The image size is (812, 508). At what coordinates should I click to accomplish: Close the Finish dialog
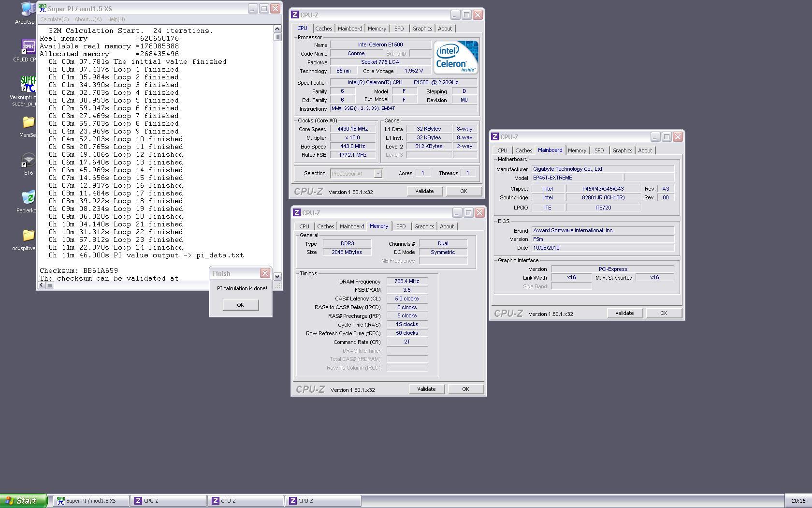pos(265,273)
